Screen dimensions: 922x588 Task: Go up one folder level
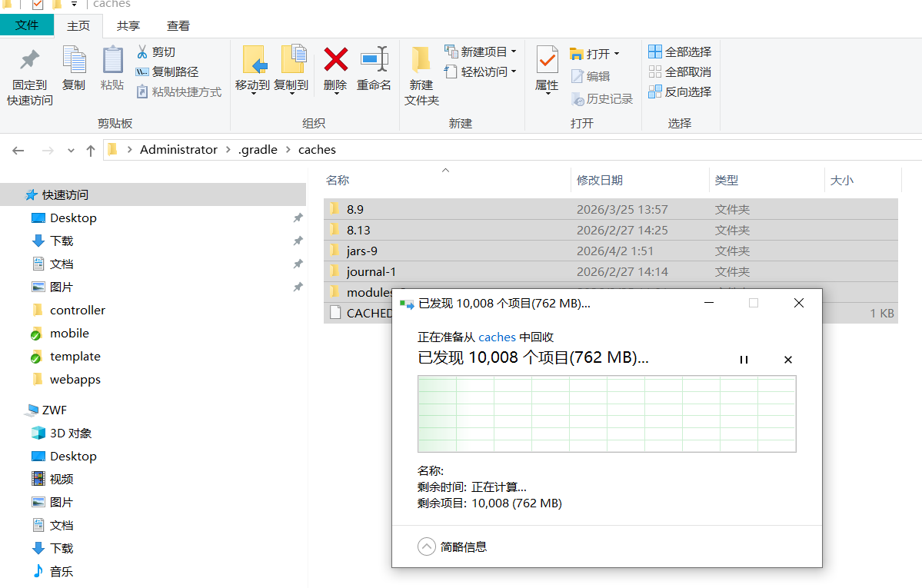[x=91, y=151]
